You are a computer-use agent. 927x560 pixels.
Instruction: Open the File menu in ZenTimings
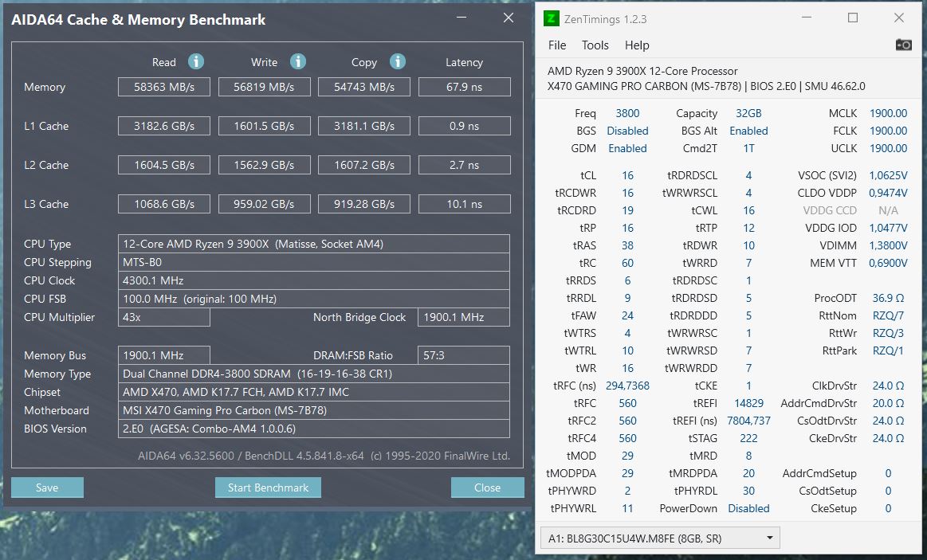coord(557,45)
